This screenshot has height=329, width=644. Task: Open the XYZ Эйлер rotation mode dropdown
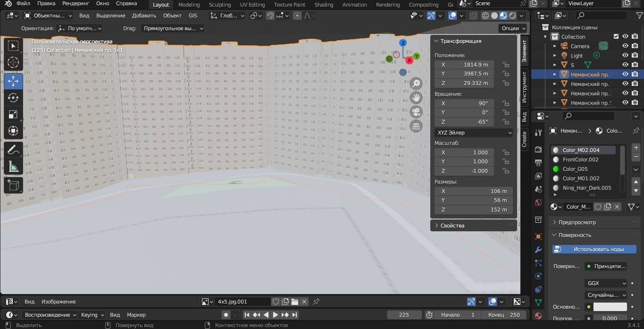pyautogui.click(x=474, y=133)
